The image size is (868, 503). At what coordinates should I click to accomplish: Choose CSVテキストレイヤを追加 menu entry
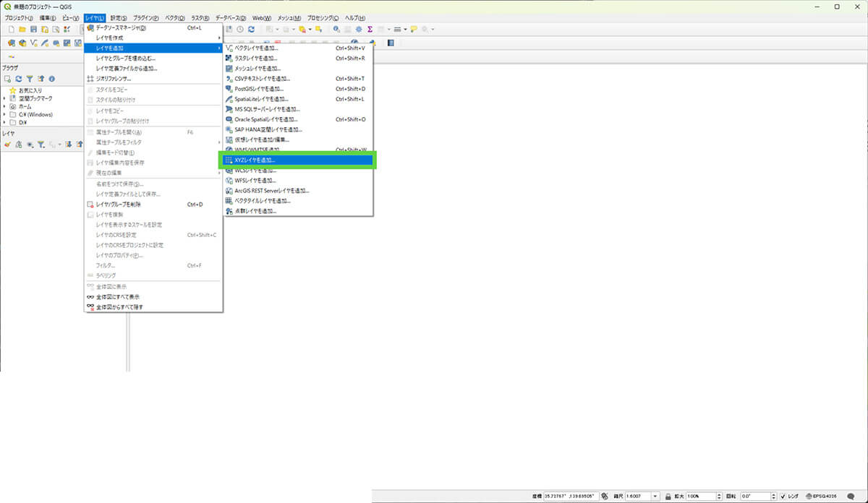click(297, 79)
